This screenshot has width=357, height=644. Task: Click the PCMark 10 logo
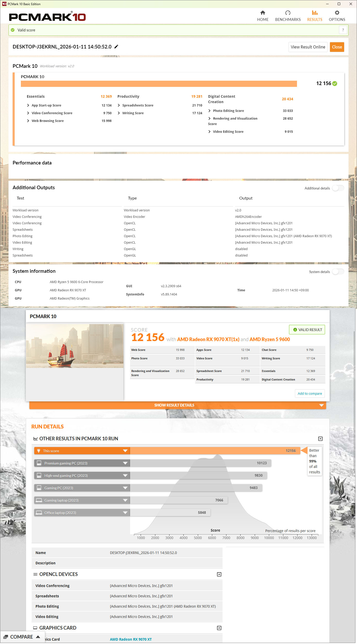[47, 17]
